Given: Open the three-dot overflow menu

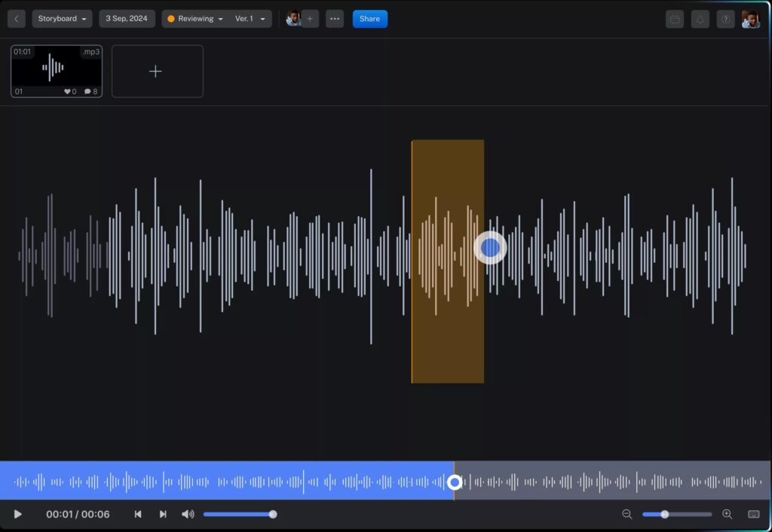Looking at the screenshot, I should point(335,18).
